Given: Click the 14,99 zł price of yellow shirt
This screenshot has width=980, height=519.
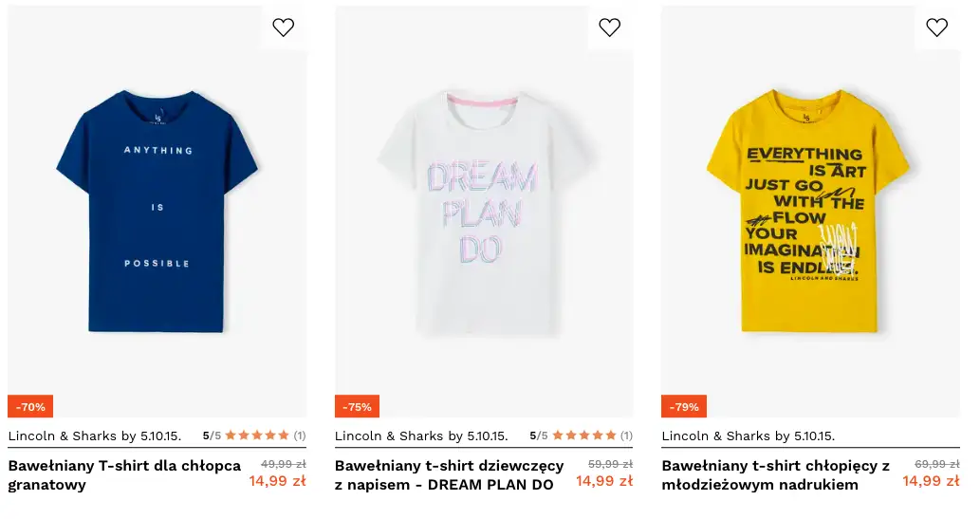Looking at the screenshot, I should pyautogui.click(x=931, y=481).
